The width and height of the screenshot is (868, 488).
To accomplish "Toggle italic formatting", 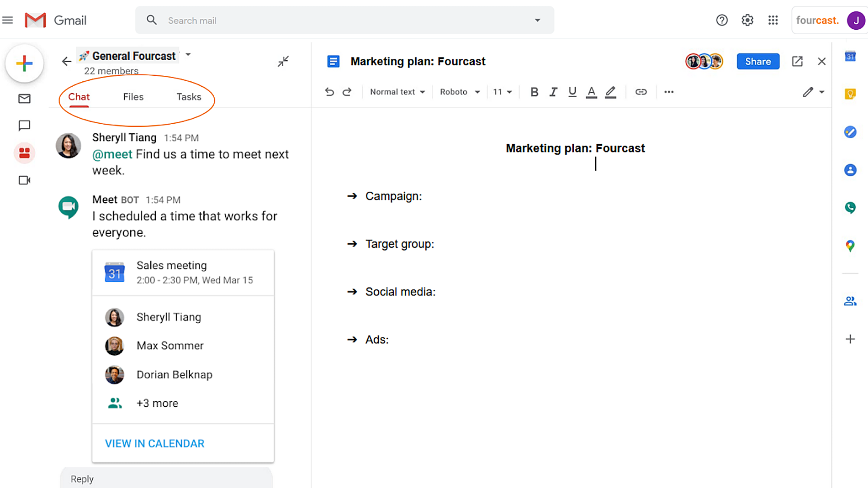I will point(553,92).
